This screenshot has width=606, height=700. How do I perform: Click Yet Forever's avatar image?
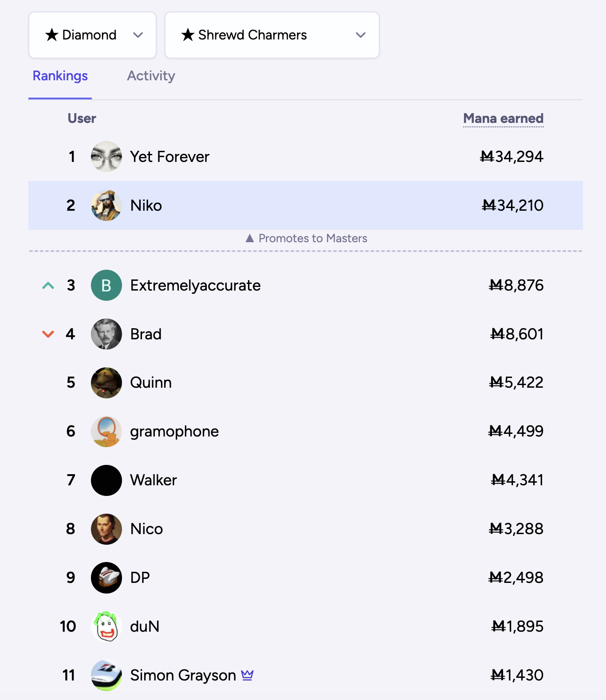pyautogui.click(x=106, y=157)
